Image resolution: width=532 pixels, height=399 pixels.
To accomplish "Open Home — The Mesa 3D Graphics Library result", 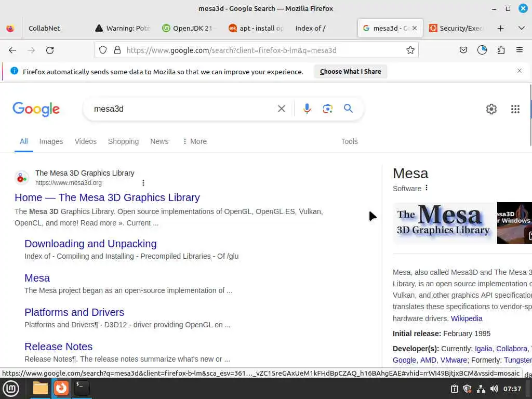I will [x=107, y=197].
